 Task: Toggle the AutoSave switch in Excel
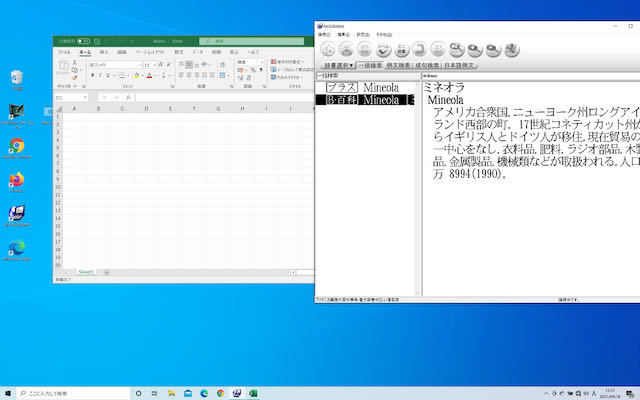point(84,41)
